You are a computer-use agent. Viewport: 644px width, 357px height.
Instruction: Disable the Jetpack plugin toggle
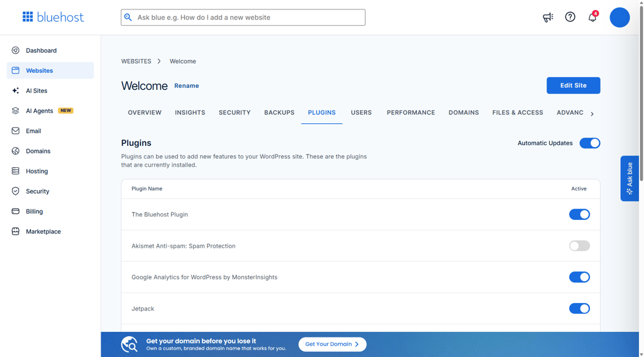coord(579,309)
